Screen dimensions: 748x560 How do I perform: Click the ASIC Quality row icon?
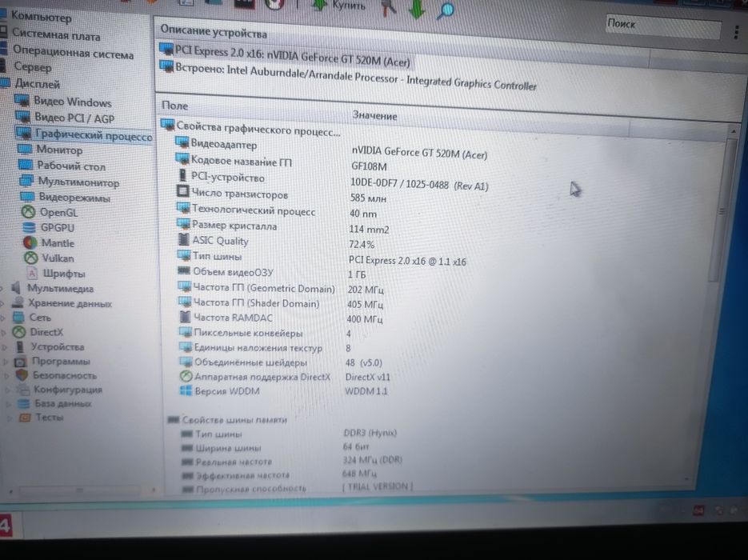[x=184, y=239]
